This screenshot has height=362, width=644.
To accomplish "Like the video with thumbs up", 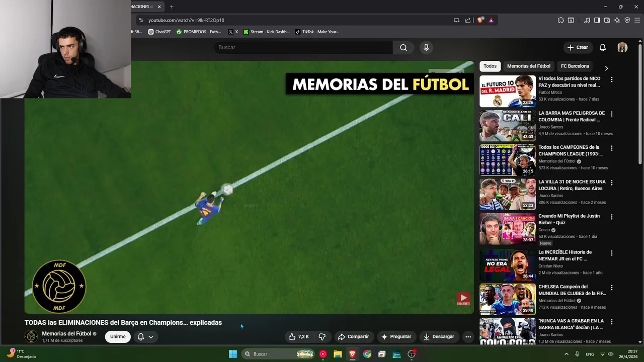I will tap(298, 336).
